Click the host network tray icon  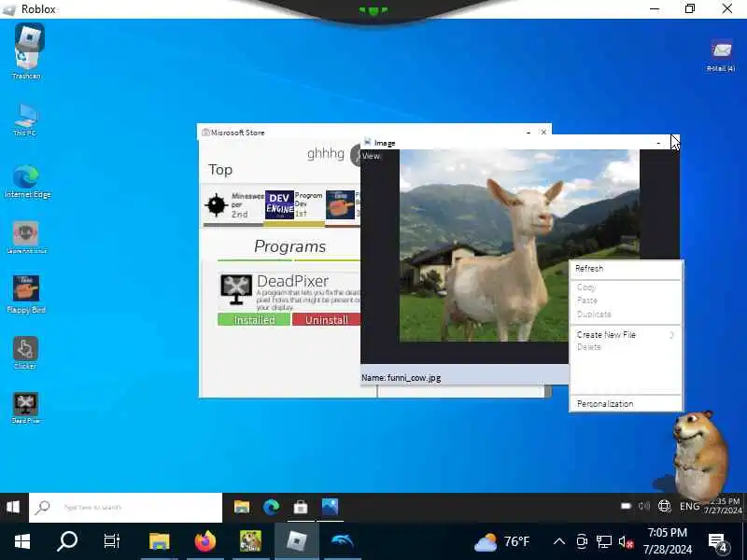pos(604,541)
